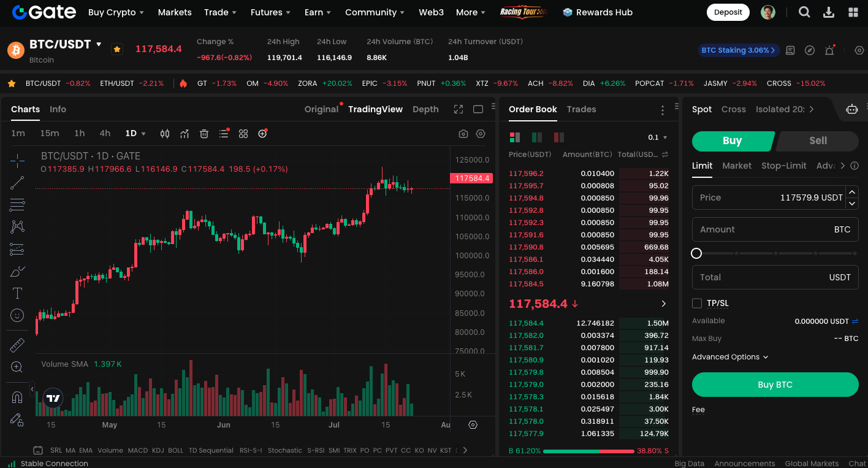Image resolution: width=868 pixels, height=468 pixels.
Task: Show both buy and sell order book view
Action: click(x=515, y=137)
